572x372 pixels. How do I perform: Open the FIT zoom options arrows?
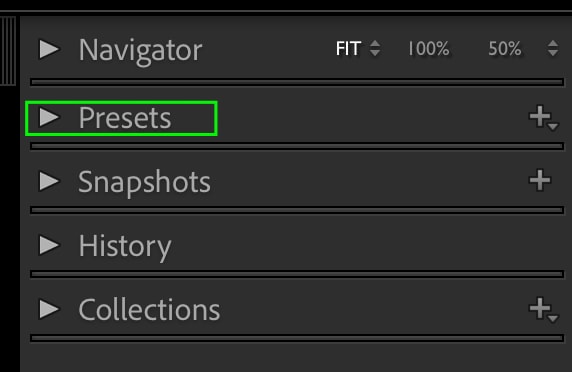[x=375, y=48]
